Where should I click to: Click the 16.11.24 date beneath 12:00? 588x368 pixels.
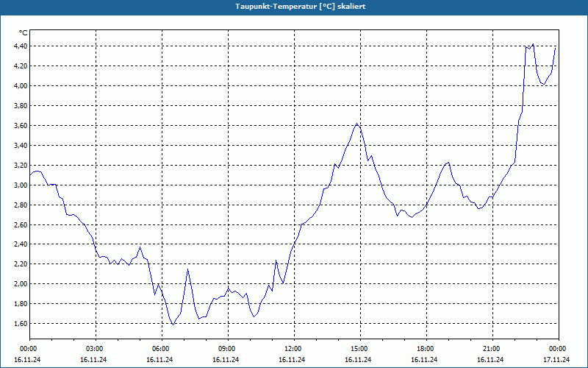(x=292, y=360)
